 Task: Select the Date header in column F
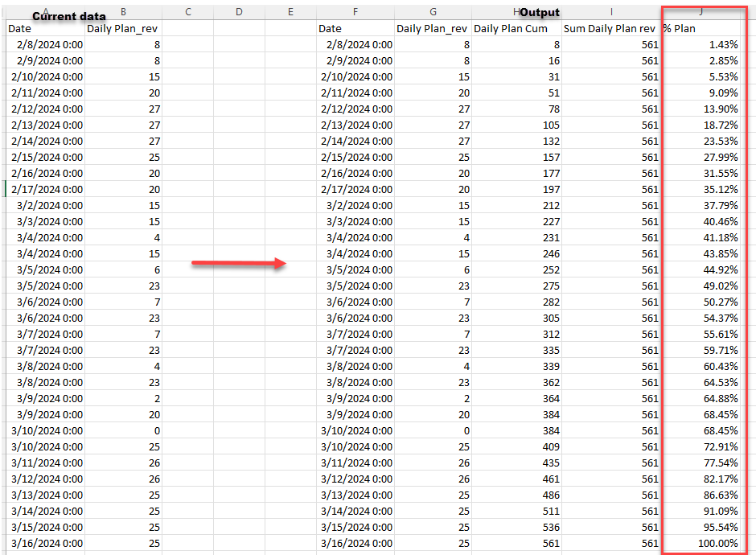point(355,28)
